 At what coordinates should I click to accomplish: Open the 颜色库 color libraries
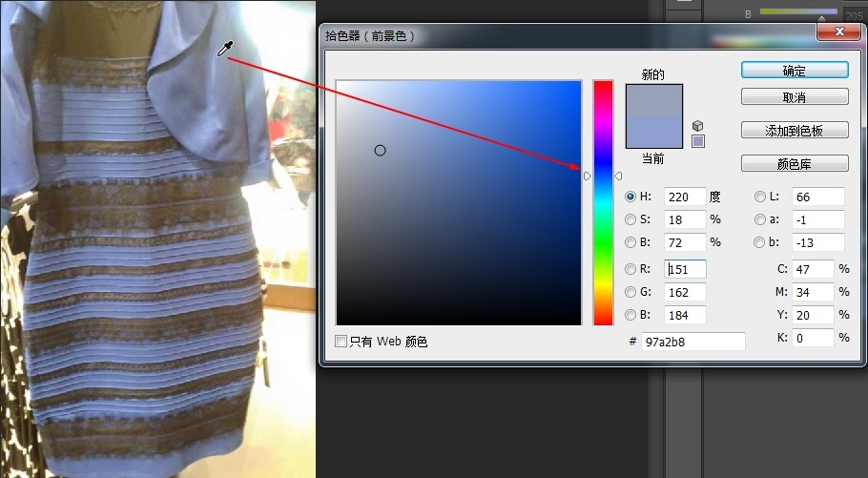click(795, 163)
